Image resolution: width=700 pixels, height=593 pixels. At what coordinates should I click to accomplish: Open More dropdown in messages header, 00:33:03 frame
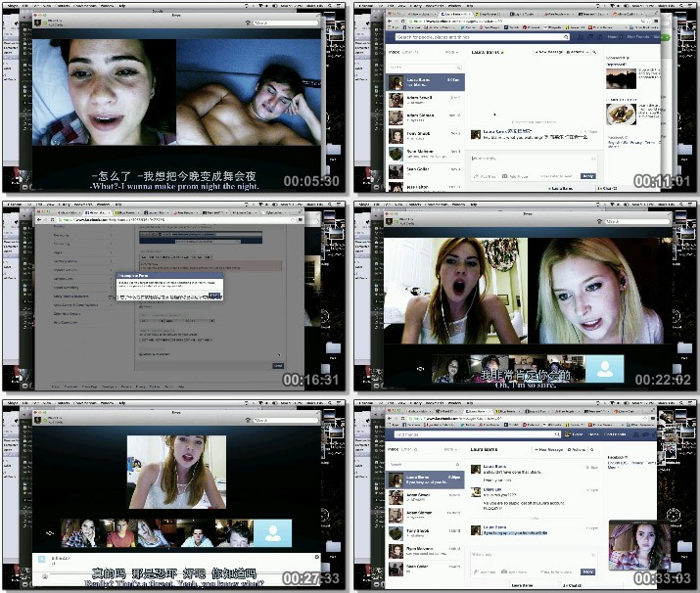pos(450,449)
